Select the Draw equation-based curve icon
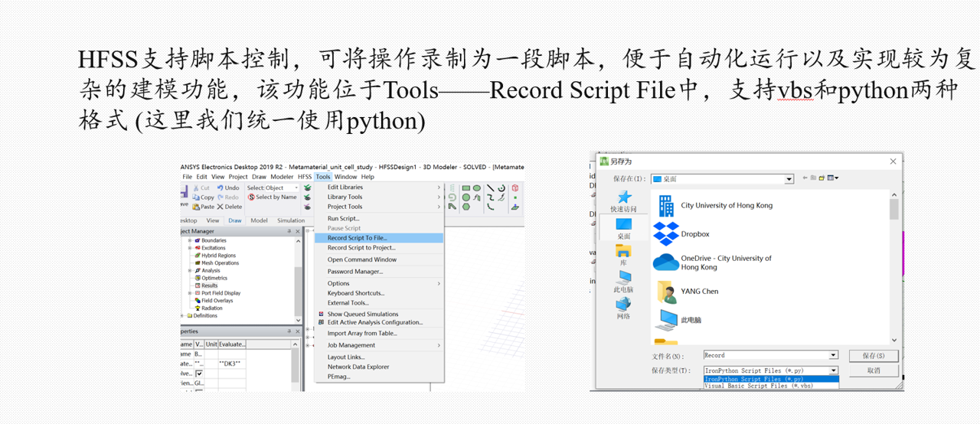The image size is (980, 424). [501, 197]
